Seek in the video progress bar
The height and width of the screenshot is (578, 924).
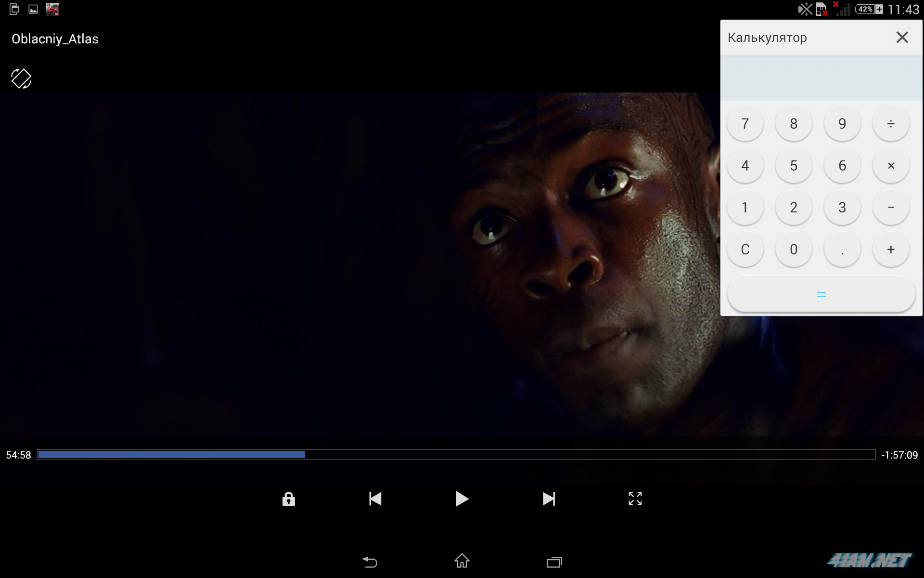pyautogui.click(x=456, y=455)
